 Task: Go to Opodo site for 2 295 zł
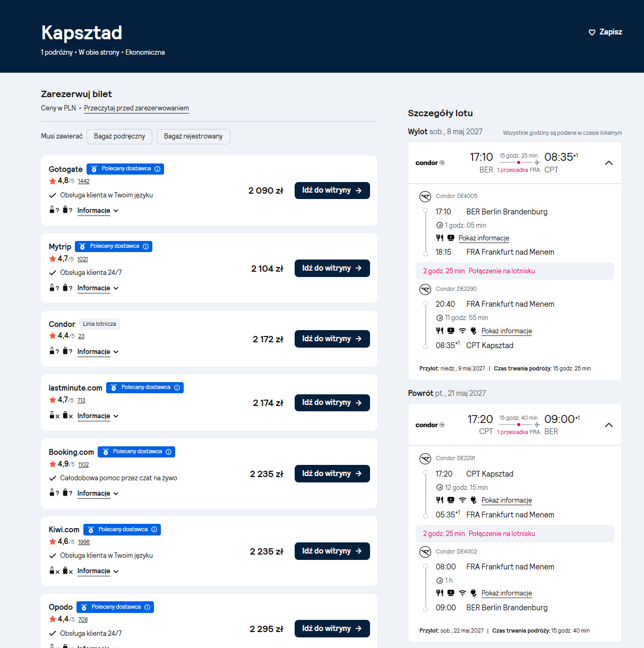pos(332,628)
